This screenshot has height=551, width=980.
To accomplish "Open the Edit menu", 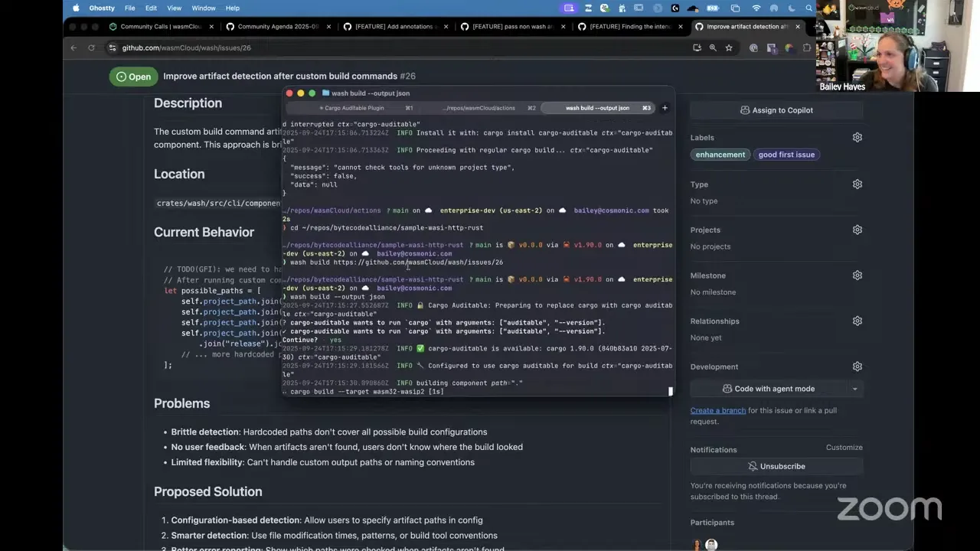I will click(152, 8).
